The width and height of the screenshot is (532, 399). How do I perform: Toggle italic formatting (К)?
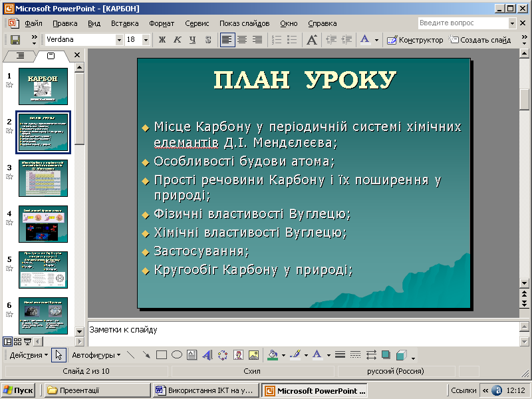pyautogui.click(x=177, y=40)
